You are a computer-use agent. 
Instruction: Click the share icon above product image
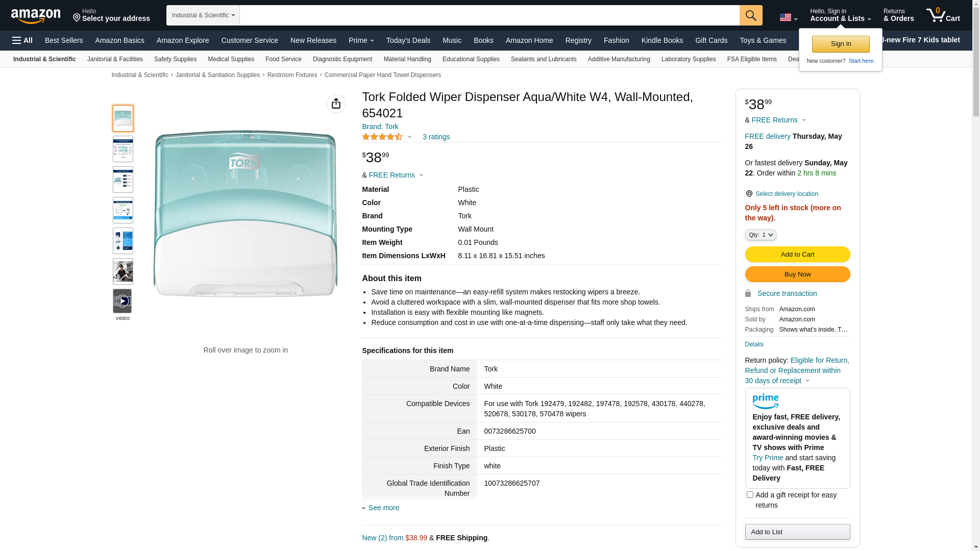coord(336,104)
